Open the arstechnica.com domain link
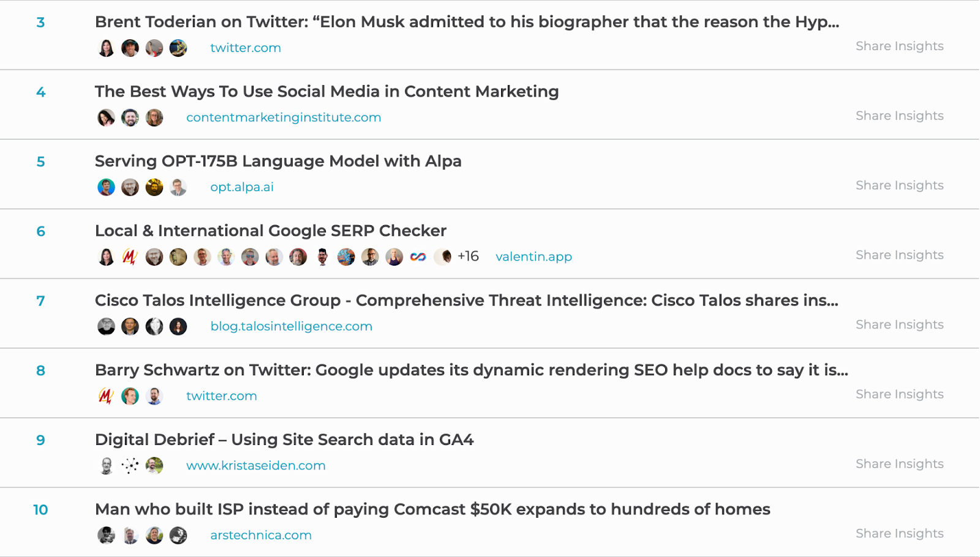 261,535
